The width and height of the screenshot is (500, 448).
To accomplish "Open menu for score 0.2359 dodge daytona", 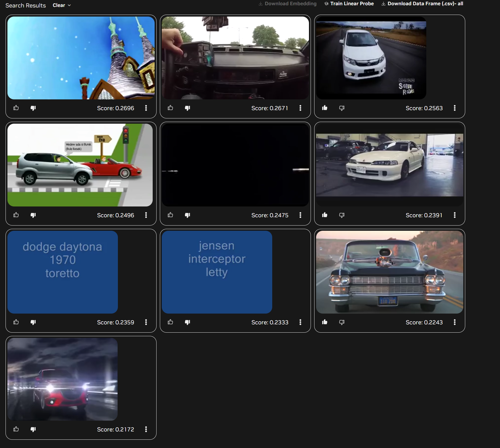I will [146, 322].
